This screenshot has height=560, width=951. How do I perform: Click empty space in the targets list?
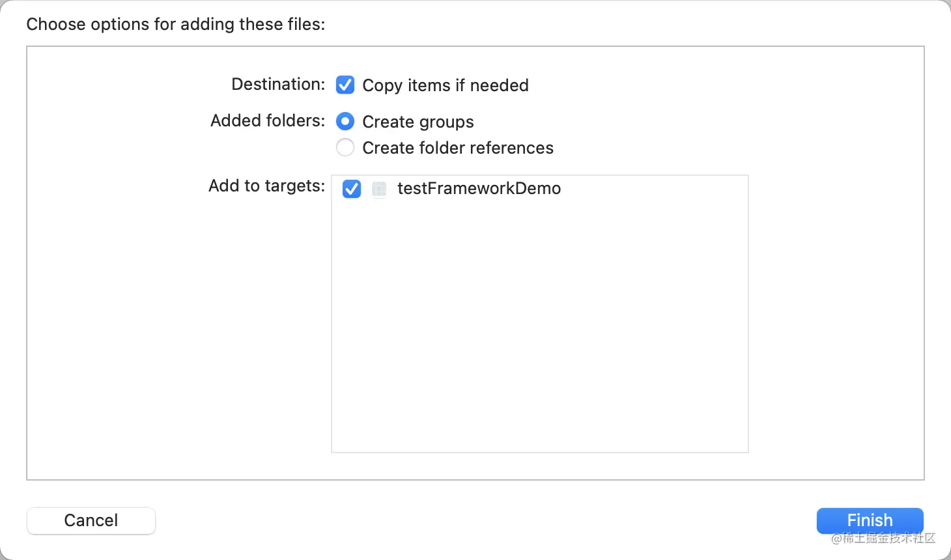pyautogui.click(x=539, y=326)
